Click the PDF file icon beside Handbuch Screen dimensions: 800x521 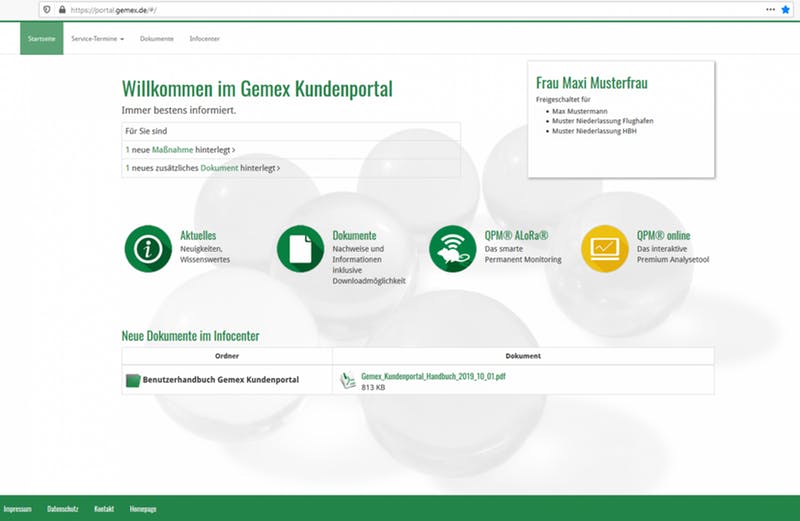[x=347, y=380]
